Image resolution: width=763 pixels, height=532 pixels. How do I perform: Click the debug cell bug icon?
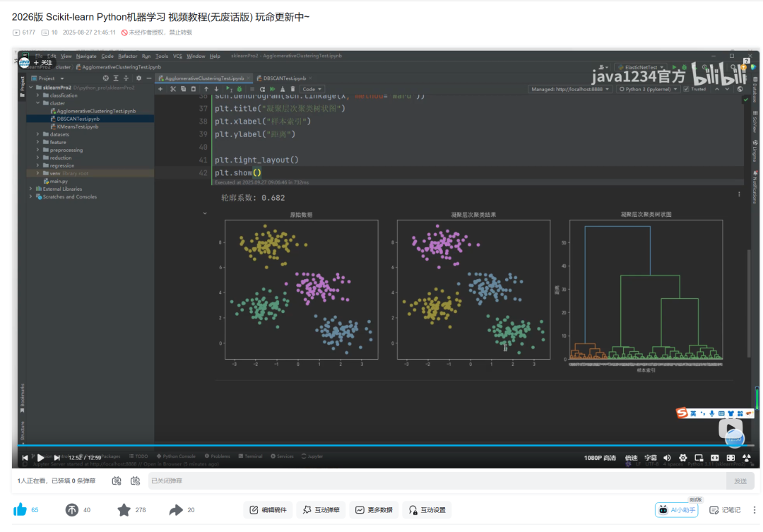(x=239, y=89)
